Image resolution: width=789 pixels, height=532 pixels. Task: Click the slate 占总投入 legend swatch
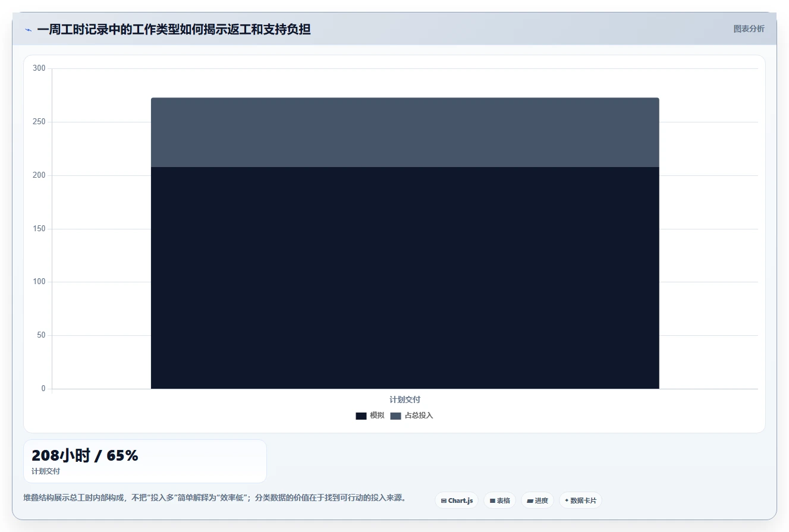(x=395, y=416)
